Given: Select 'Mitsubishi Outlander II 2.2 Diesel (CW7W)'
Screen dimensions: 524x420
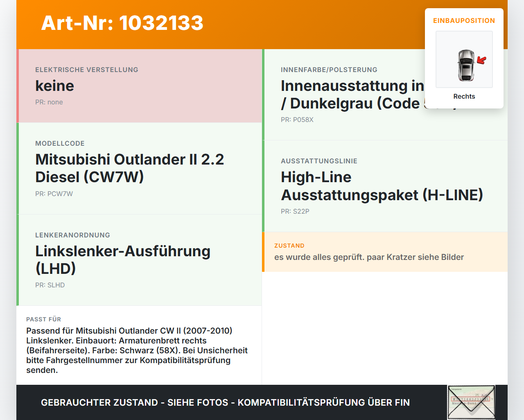Looking at the screenshot, I should 130,168.
